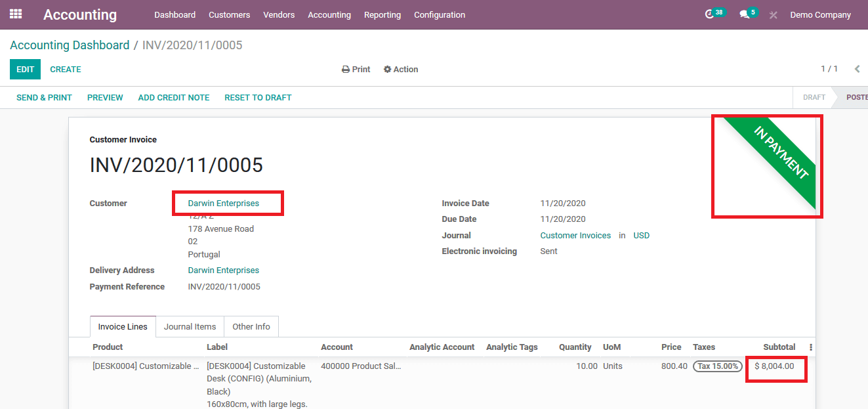Image resolution: width=868 pixels, height=409 pixels.
Task: Open the Darwin Enterprises customer link
Action: click(224, 204)
